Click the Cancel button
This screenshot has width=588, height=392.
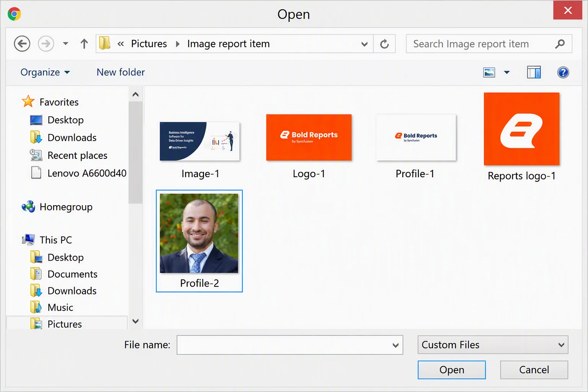[534, 370]
